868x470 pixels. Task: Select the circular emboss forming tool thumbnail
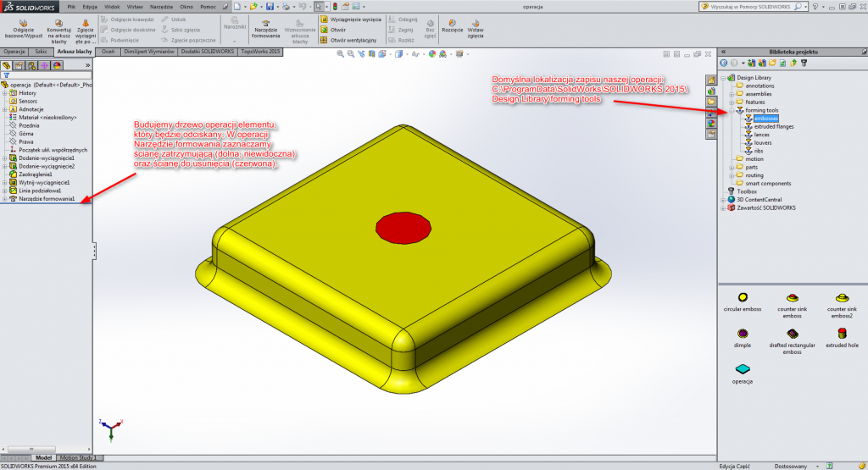tap(743, 297)
